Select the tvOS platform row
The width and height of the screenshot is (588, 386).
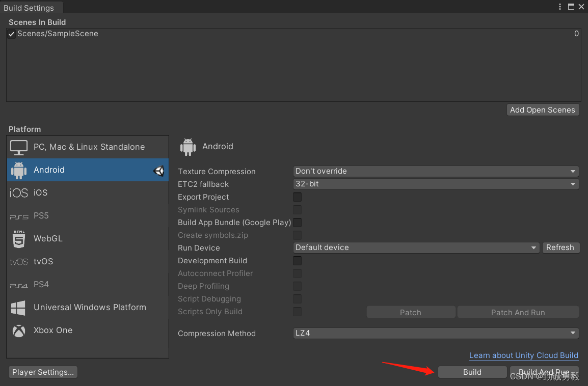[x=88, y=262]
